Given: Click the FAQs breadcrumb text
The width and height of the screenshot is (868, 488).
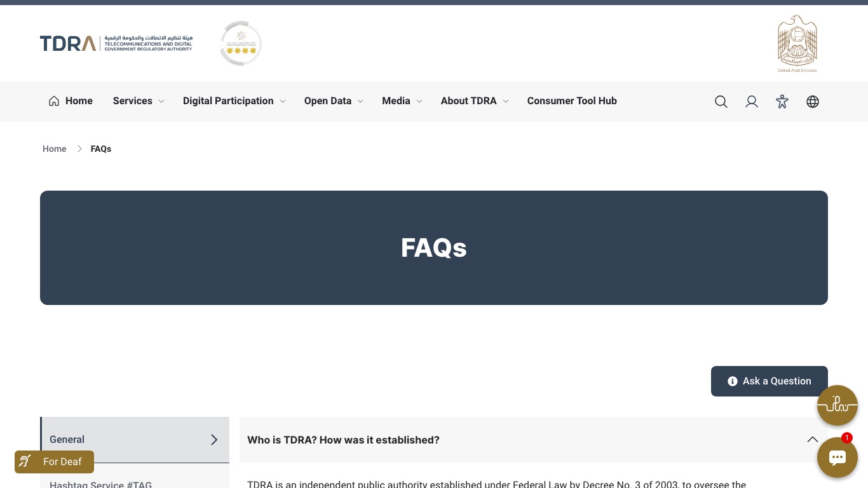Looking at the screenshot, I should [x=101, y=149].
